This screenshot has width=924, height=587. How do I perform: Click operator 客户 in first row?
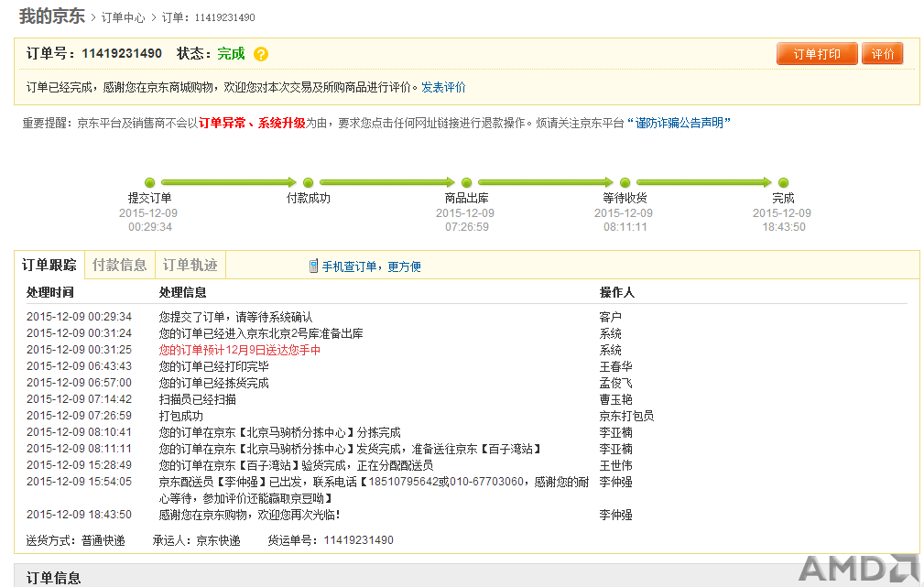pos(611,317)
